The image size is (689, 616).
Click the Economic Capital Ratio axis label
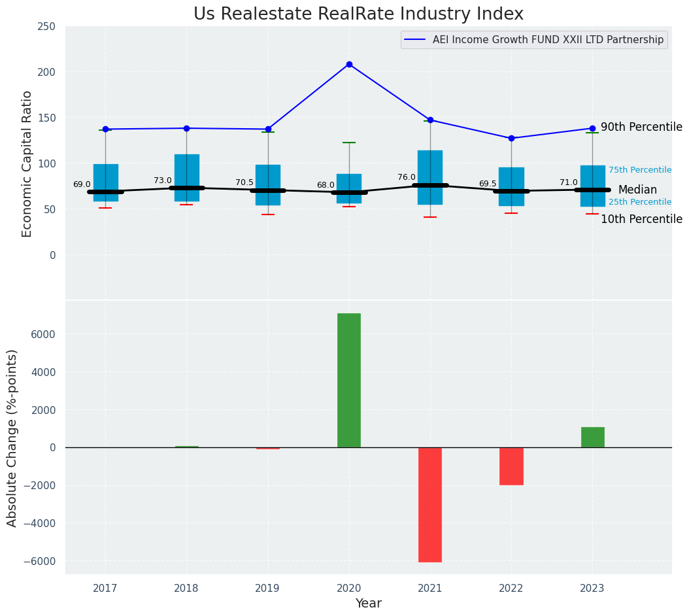pos(27,164)
